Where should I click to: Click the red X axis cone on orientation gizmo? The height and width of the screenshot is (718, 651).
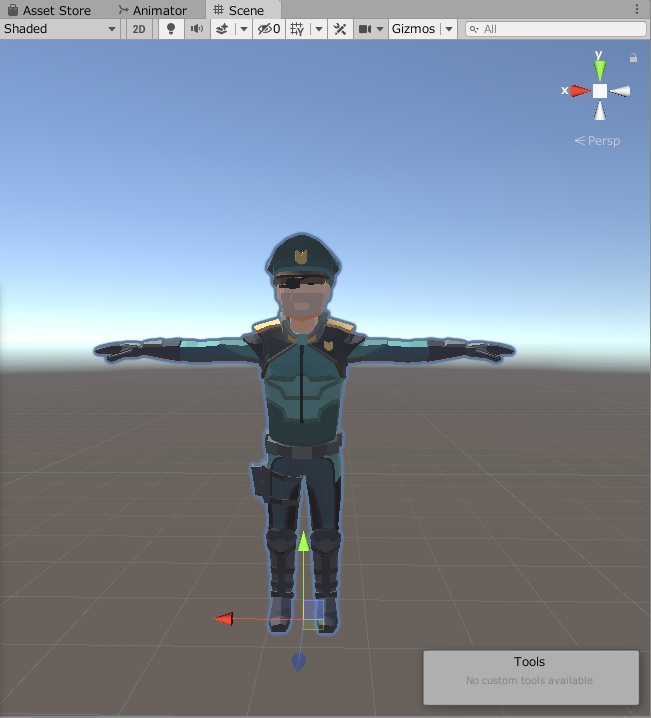click(580, 91)
